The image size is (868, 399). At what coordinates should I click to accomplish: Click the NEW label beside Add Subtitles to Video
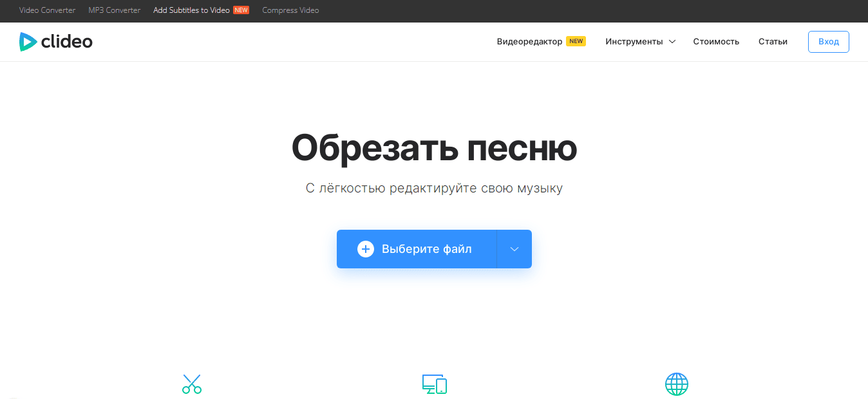point(242,10)
